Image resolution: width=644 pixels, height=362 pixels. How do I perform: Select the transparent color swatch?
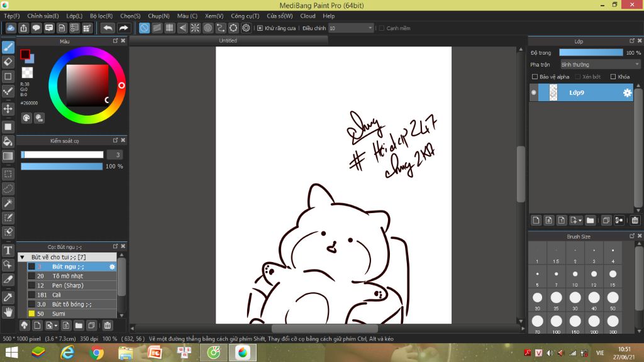[x=27, y=73]
